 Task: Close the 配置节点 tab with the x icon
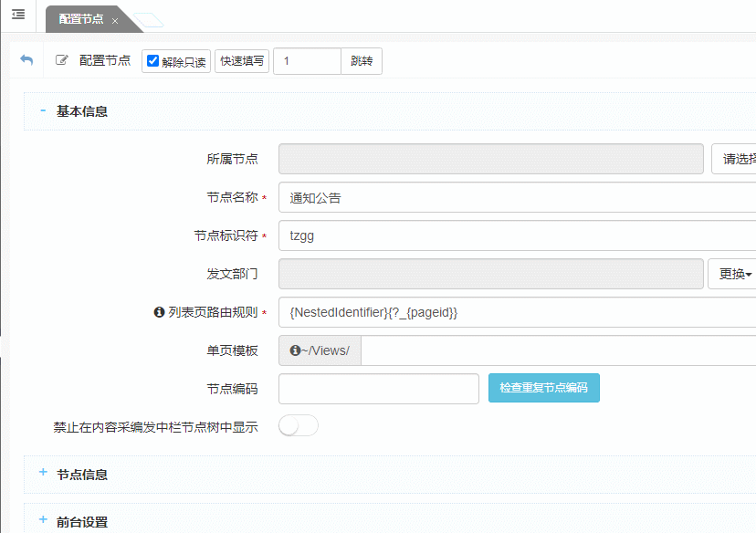[115, 20]
